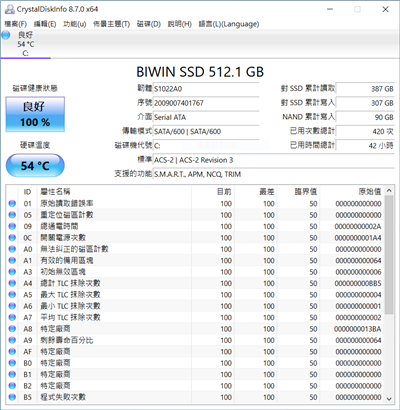Click the BIWIN SSD 512.1 GB title
The image size is (400, 410).
200,72
